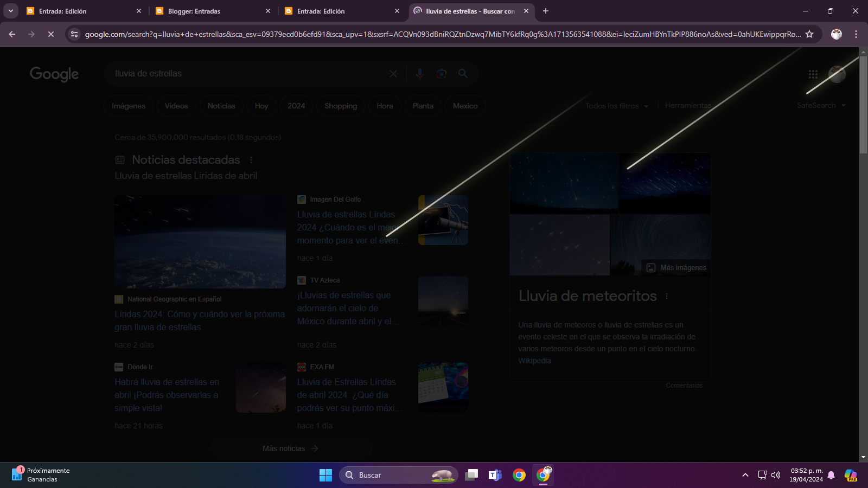Select the Hora filter chip

click(385, 106)
